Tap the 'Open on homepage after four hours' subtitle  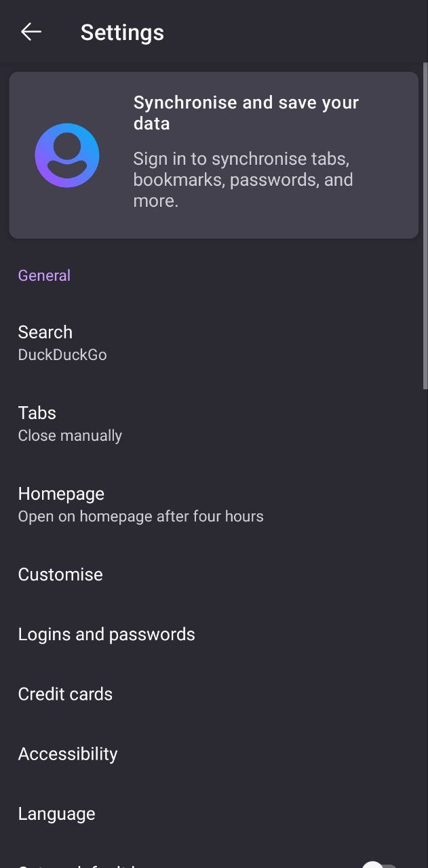(140, 516)
